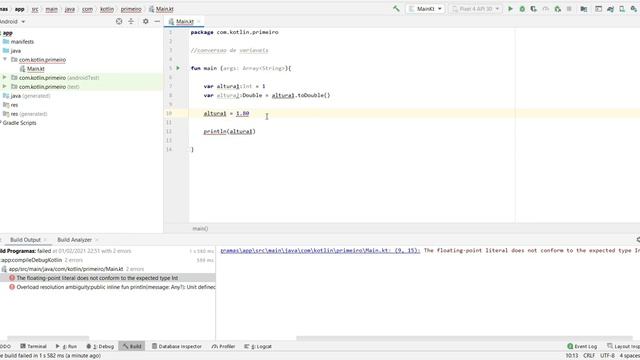Click the Make Project hammer icon

[x=396, y=9]
